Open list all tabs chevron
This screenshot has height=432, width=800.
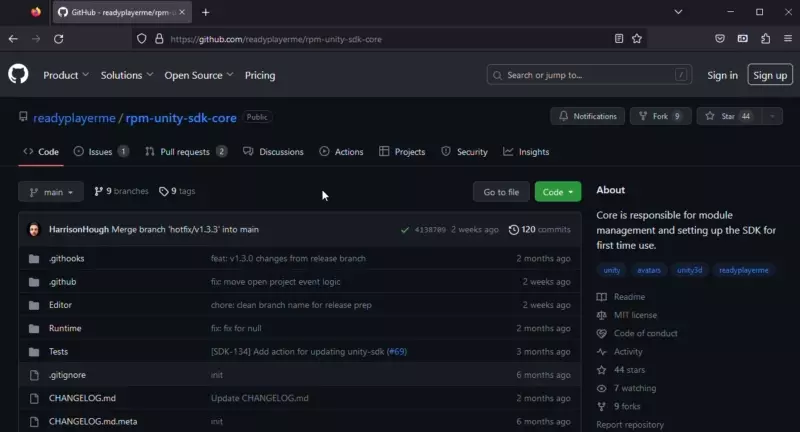678,12
